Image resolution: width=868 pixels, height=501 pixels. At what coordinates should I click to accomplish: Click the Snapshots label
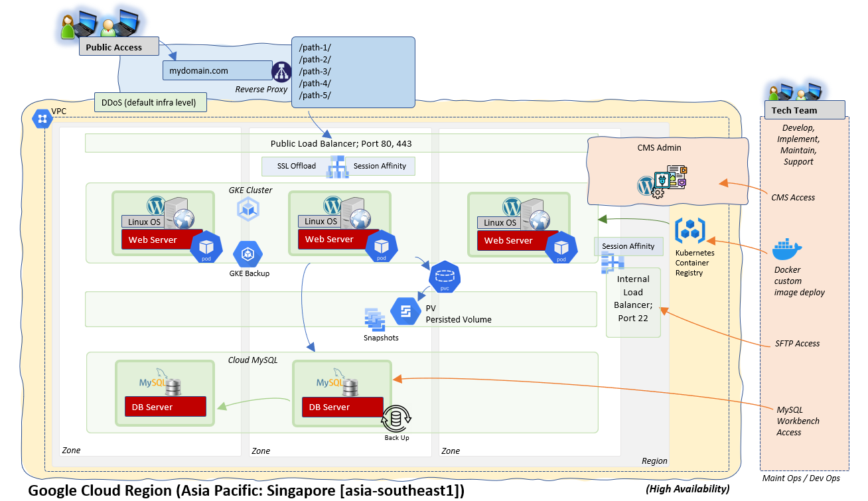click(381, 338)
